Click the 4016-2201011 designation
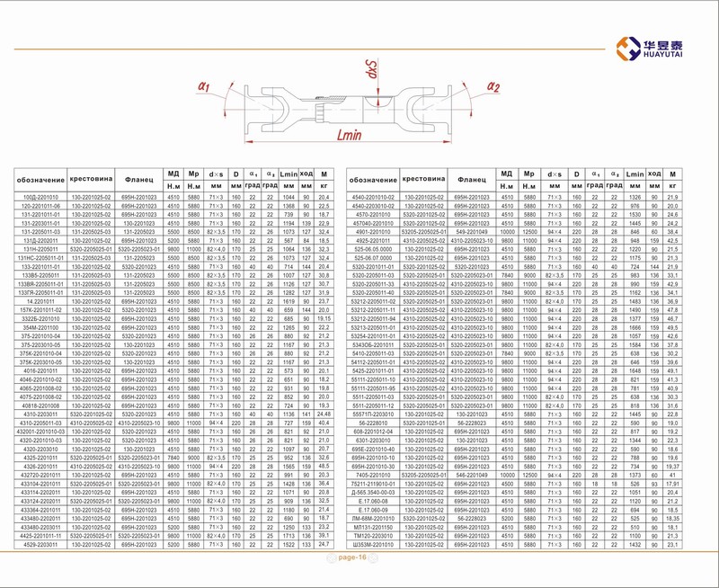This screenshot has width=719, height=588. [40, 371]
